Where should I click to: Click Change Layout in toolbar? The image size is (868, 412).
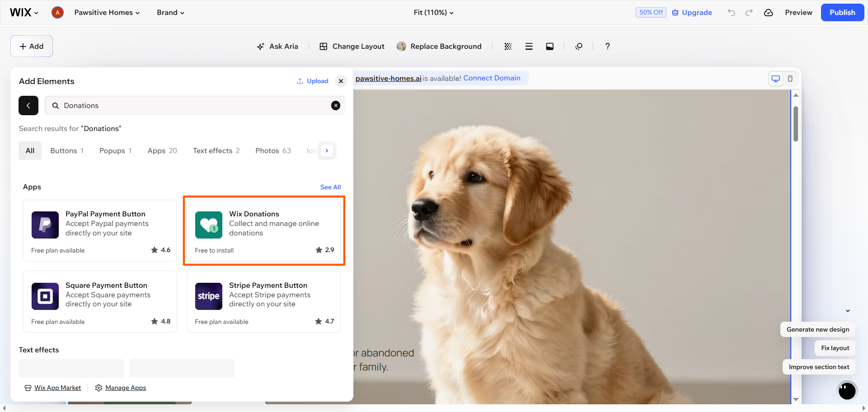coord(352,46)
